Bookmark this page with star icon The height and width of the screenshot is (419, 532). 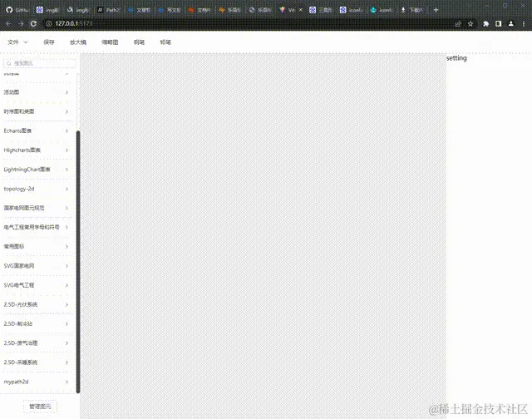point(470,24)
